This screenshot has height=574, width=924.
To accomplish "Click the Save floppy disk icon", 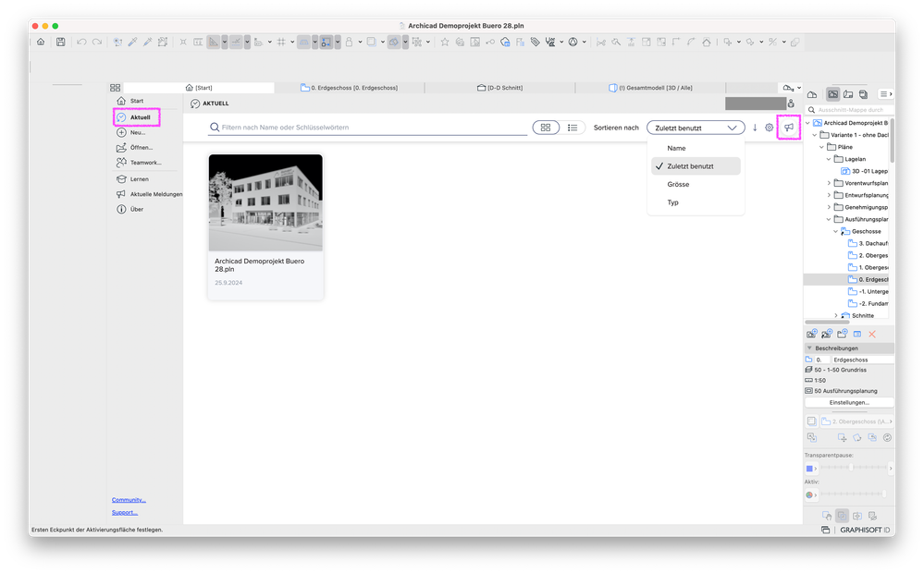I will 61,42.
